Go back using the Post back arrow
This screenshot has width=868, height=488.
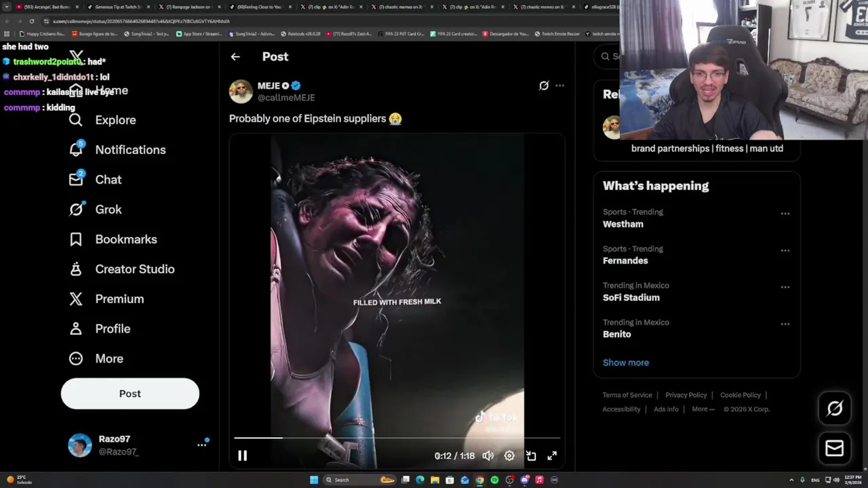tap(235, 57)
